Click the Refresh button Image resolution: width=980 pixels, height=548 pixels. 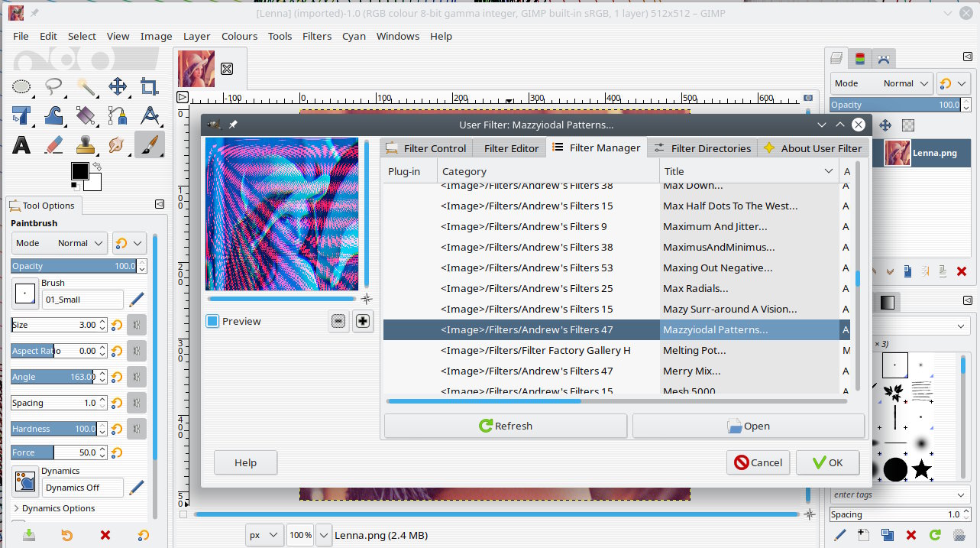click(506, 426)
